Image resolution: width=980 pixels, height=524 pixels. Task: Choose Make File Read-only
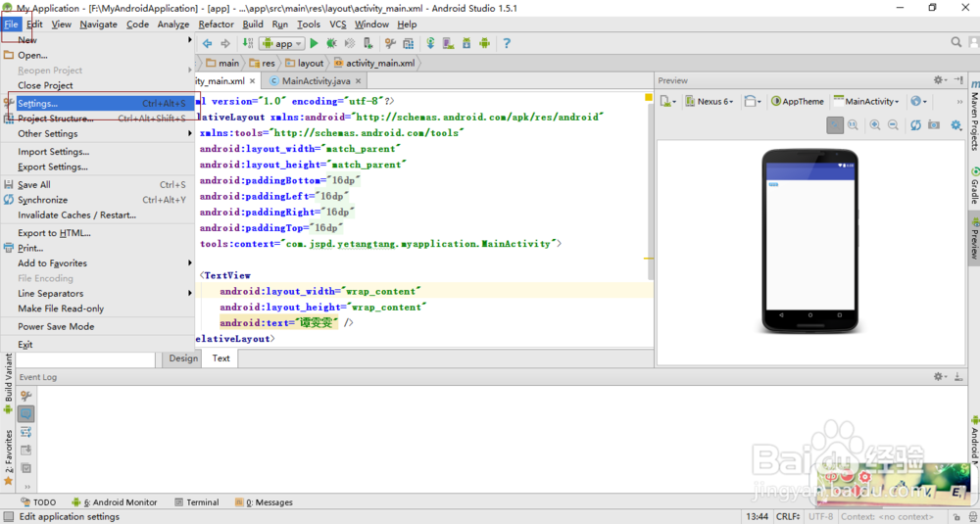click(x=97, y=309)
